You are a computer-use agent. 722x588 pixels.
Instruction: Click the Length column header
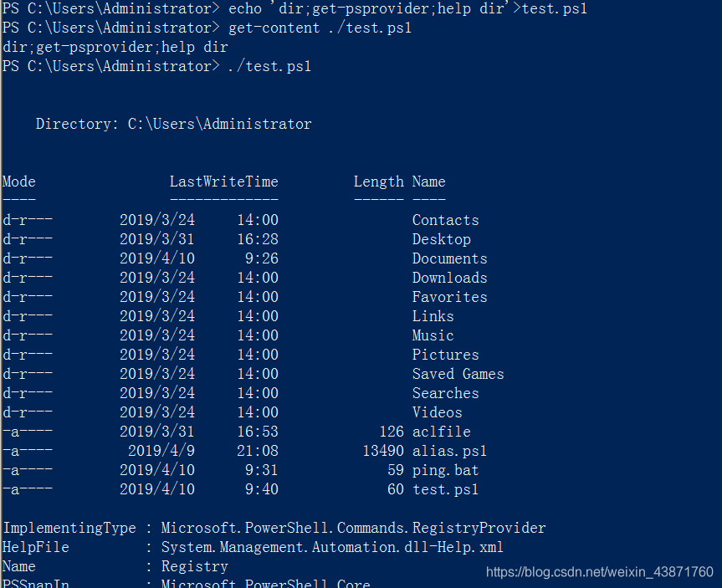click(x=378, y=182)
